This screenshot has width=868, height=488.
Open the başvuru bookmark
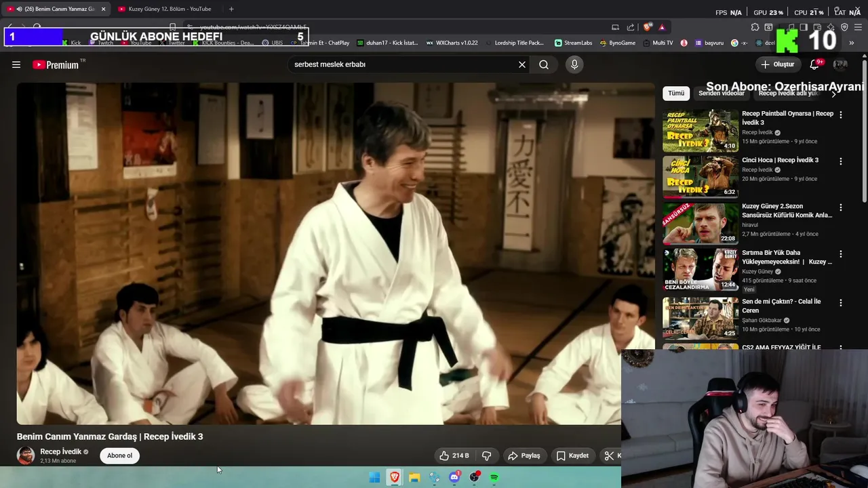coord(709,43)
